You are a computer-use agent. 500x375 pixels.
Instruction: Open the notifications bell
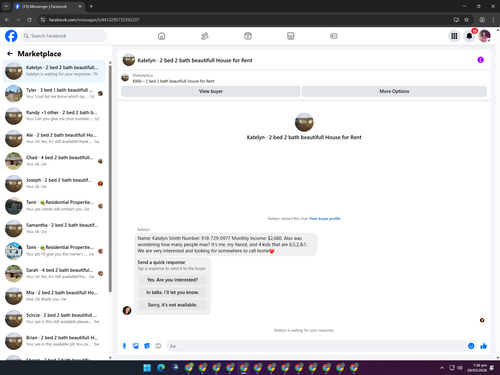[469, 36]
